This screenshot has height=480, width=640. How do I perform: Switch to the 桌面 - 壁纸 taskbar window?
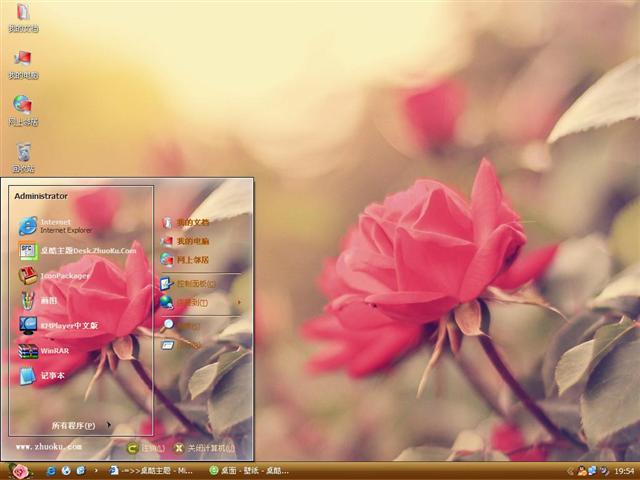pyautogui.click(x=250, y=470)
